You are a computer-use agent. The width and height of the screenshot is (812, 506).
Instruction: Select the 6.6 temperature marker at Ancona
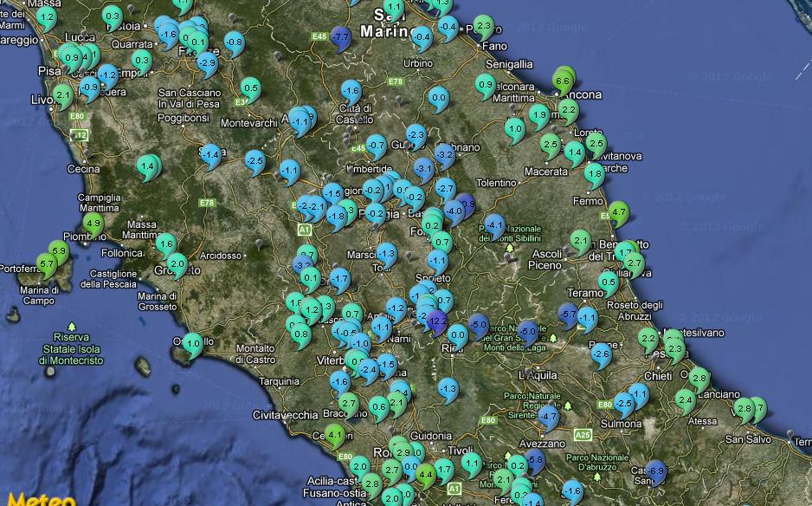(x=563, y=82)
